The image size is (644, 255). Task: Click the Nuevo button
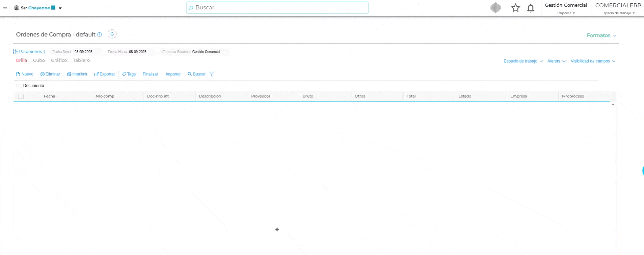[x=25, y=74]
